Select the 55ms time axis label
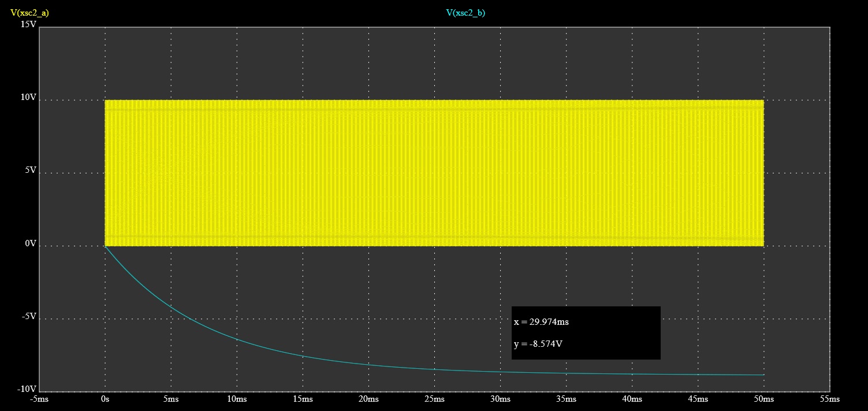This screenshot has height=411, width=868. click(x=829, y=399)
